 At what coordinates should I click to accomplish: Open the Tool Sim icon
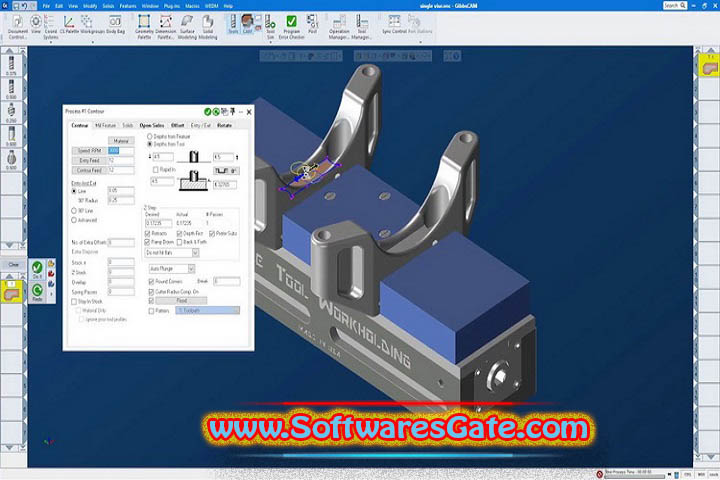(270, 27)
